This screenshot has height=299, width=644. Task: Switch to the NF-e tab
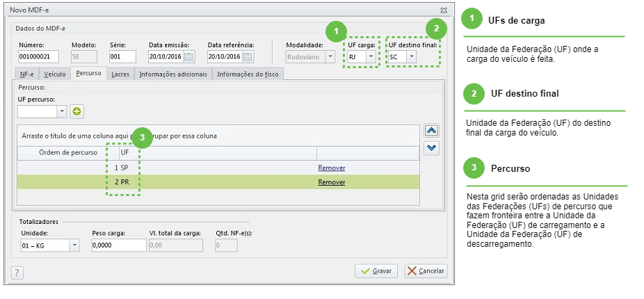pyautogui.click(x=28, y=74)
